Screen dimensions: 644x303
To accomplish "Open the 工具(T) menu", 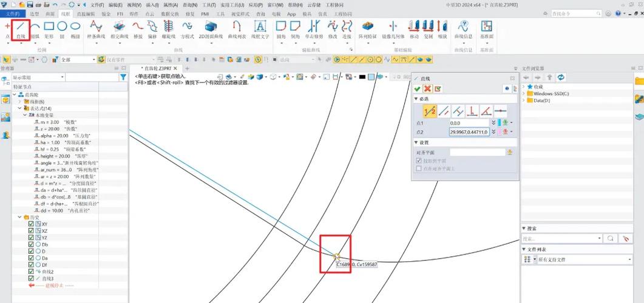I will [209, 5].
